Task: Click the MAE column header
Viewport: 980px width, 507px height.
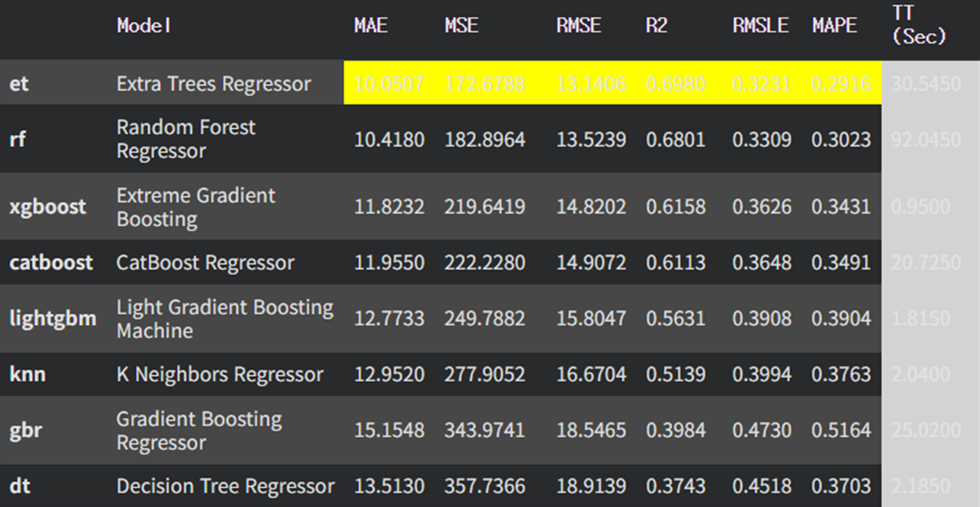Action: [371, 26]
